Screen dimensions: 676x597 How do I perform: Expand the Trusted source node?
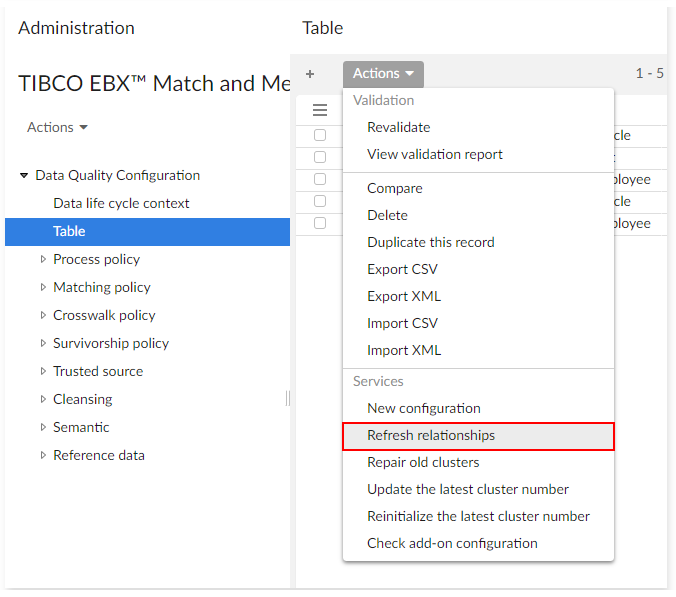43,371
